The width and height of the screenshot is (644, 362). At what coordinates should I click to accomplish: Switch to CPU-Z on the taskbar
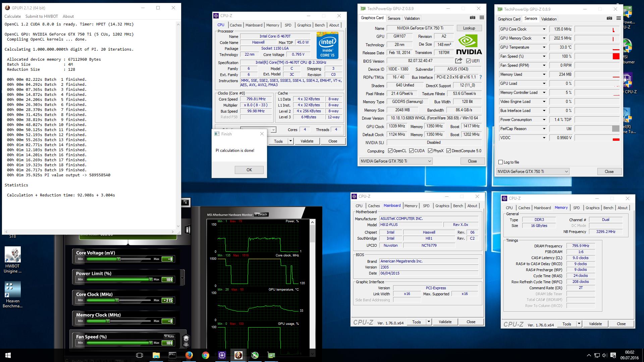[x=222, y=355]
